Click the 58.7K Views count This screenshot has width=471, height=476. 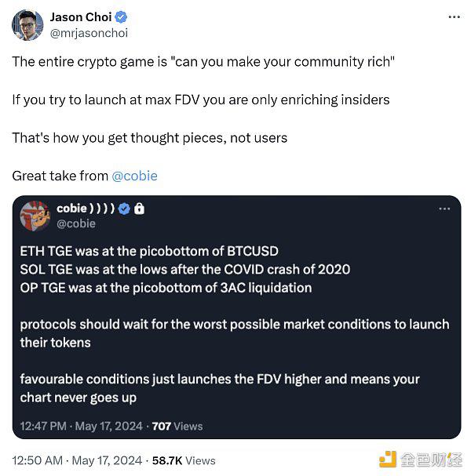184,460
